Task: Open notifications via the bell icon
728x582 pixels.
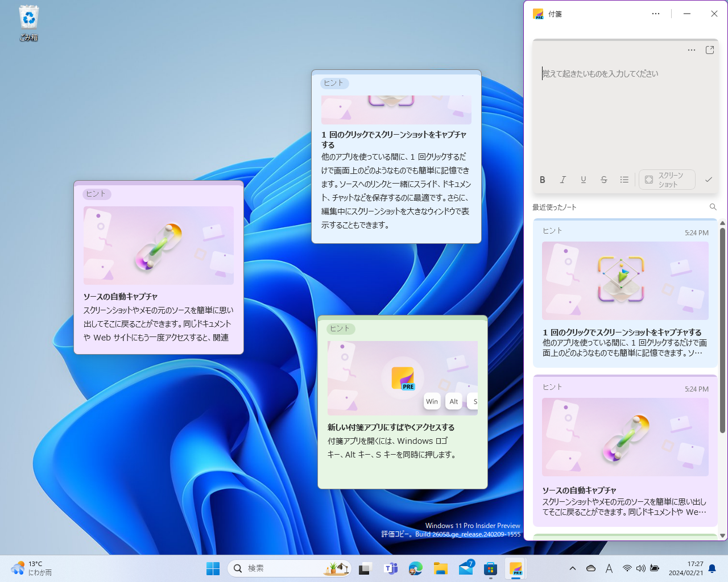Action: pyautogui.click(x=712, y=568)
